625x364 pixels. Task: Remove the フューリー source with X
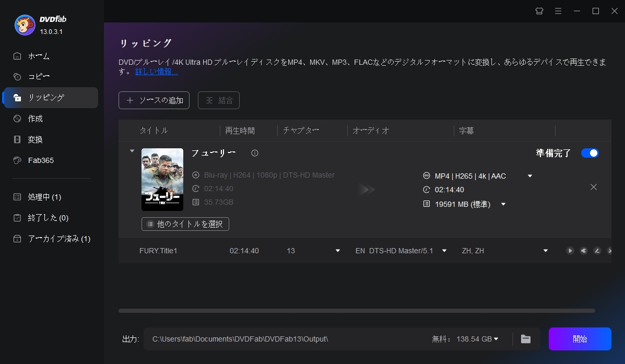[x=594, y=187]
